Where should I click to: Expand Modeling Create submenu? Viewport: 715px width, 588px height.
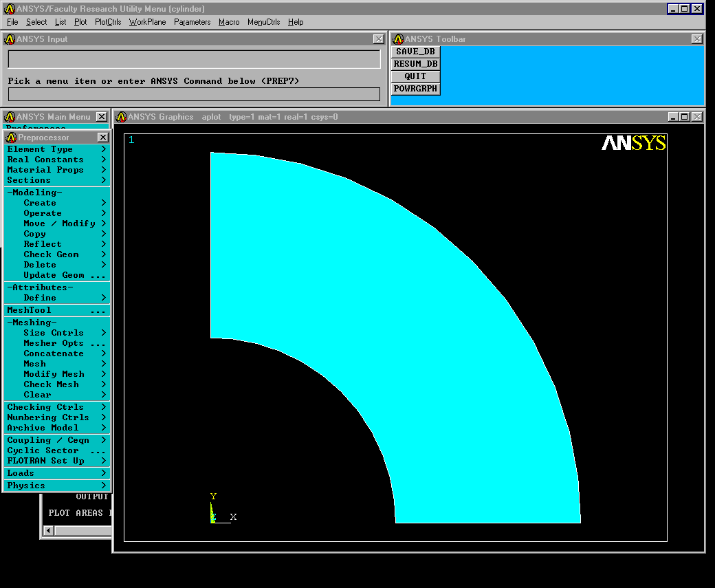[57, 203]
